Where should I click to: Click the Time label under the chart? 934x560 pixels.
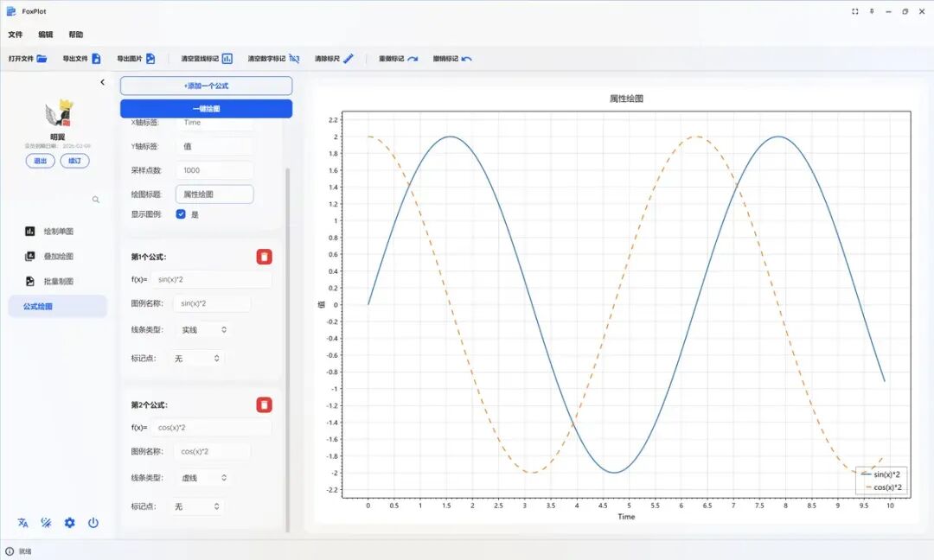[626, 517]
